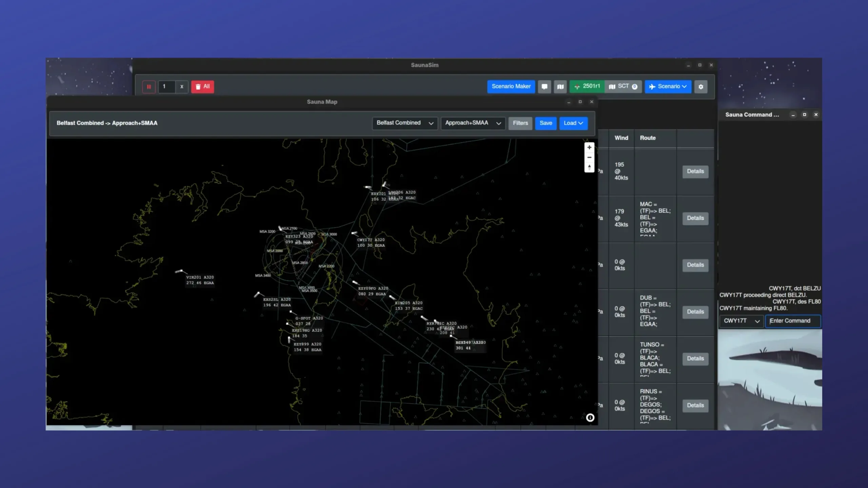Delete all aircraft with the trash All button

point(202,87)
